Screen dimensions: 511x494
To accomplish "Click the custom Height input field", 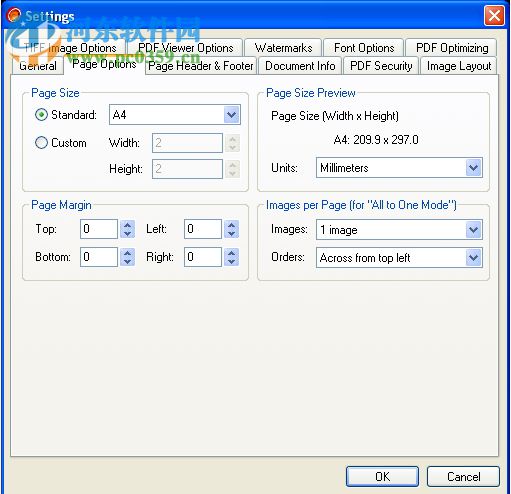I will (x=187, y=169).
